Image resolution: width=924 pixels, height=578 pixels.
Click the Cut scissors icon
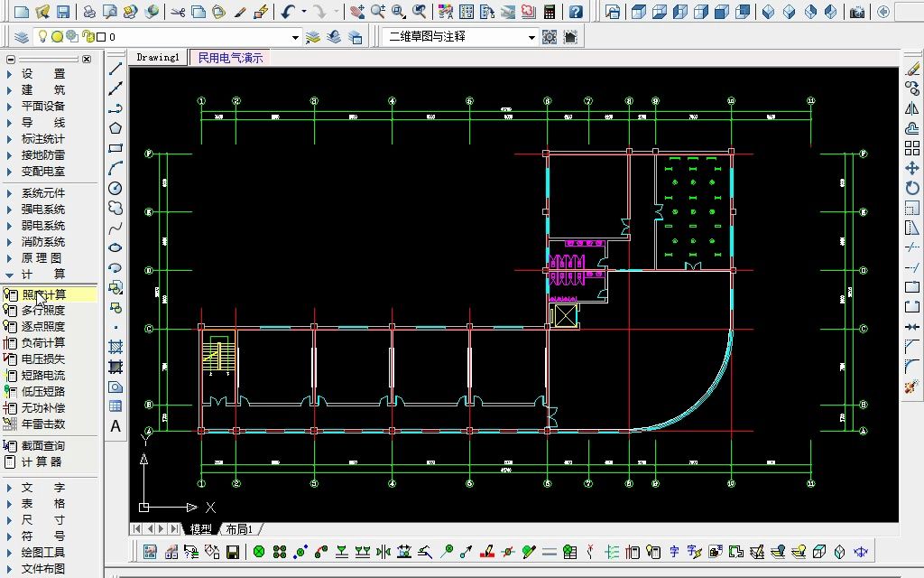pos(178,11)
